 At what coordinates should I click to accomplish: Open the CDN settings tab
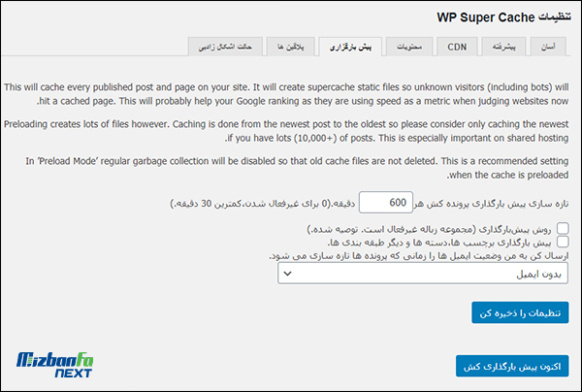click(x=456, y=46)
